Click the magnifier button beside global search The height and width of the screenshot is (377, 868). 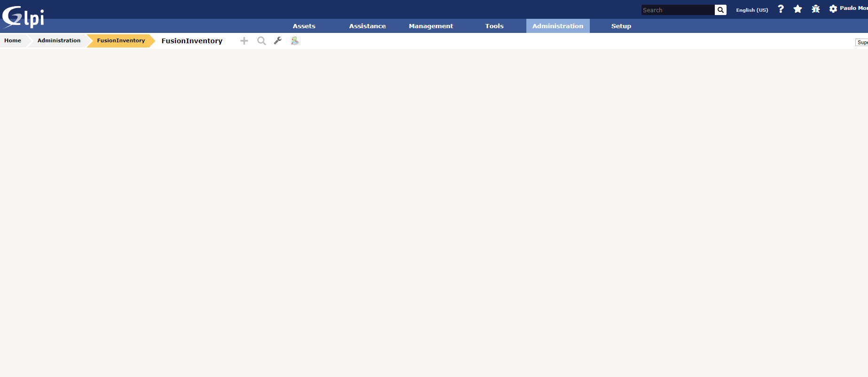[x=720, y=10]
